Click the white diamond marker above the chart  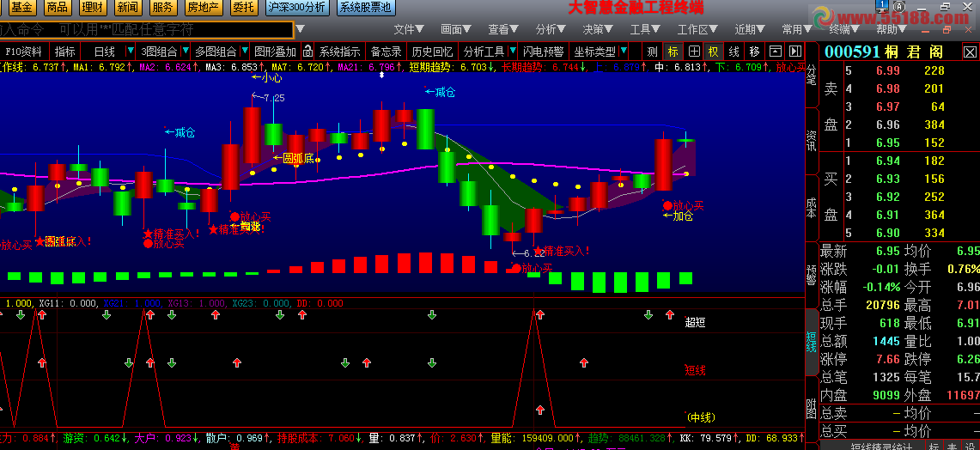pos(382,75)
